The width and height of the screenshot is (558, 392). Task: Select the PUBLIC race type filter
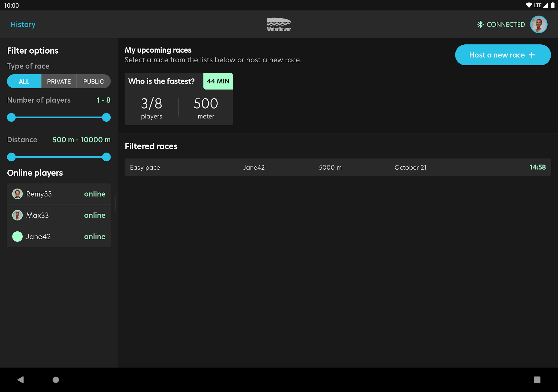click(x=93, y=81)
